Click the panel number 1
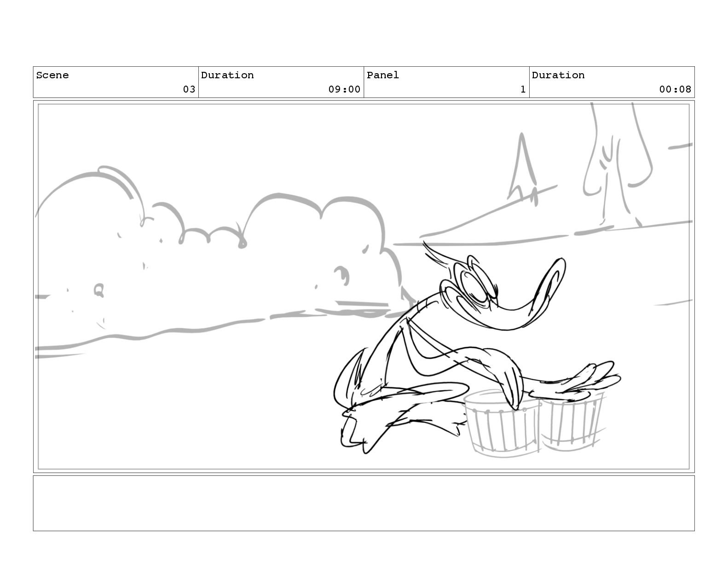This screenshot has width=728, height=564. point(523,89)
